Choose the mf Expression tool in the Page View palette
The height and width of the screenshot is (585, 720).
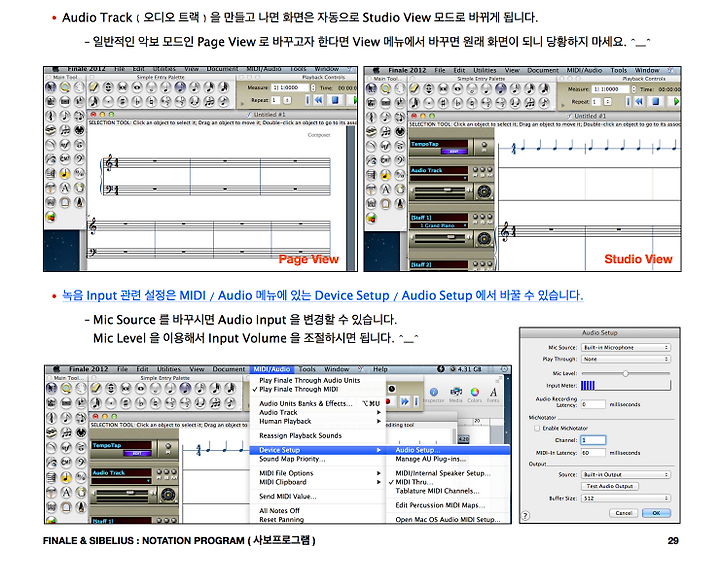(65, 145)
